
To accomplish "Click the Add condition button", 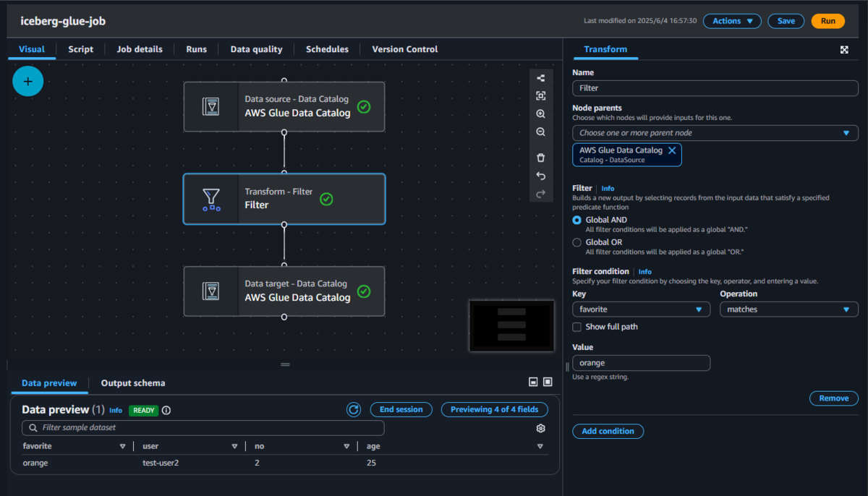I will coord(608,431).
